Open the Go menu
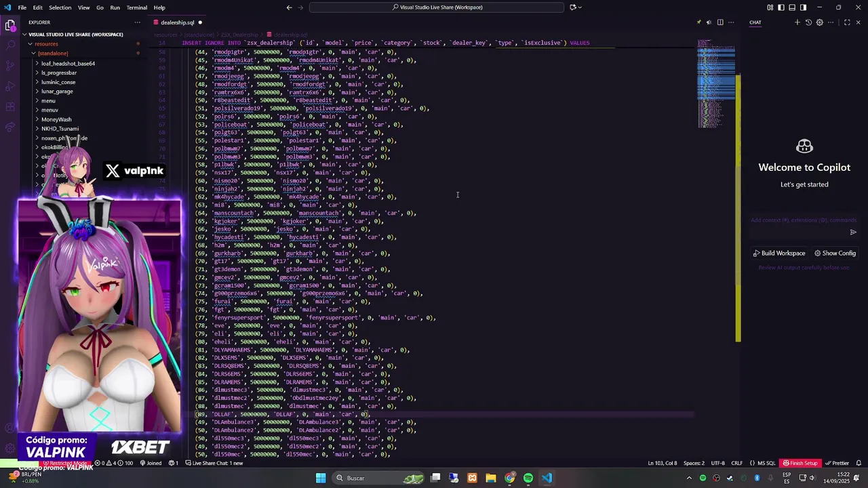 (100, 7)
